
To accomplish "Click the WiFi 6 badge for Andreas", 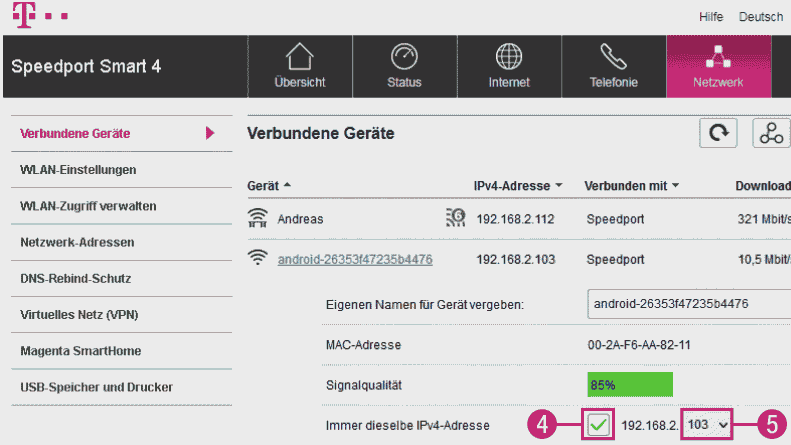I will (456, 217).
